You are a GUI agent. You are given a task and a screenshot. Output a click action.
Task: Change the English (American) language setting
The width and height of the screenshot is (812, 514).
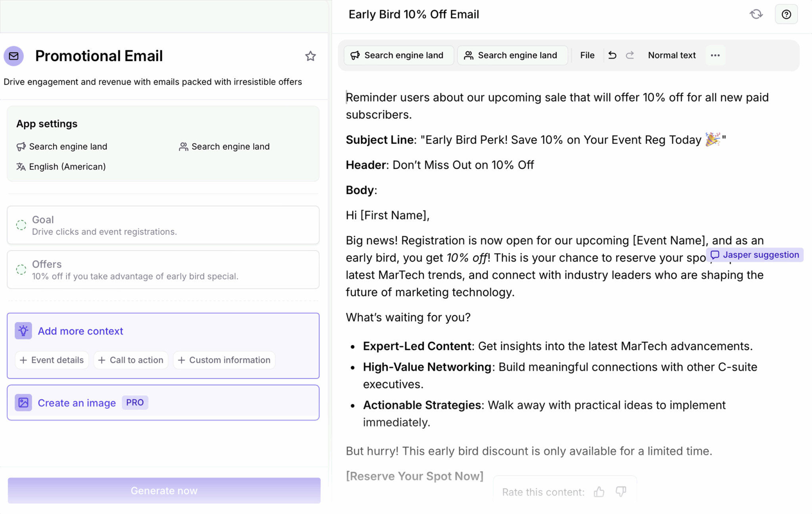tap(61, 167)
